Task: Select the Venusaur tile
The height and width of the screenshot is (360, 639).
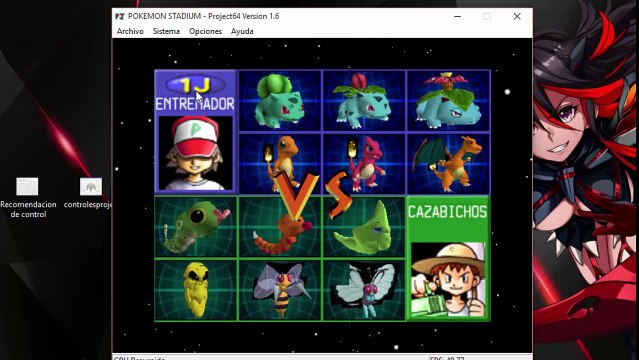Action: pyautogui.click(x=448, y=101)
